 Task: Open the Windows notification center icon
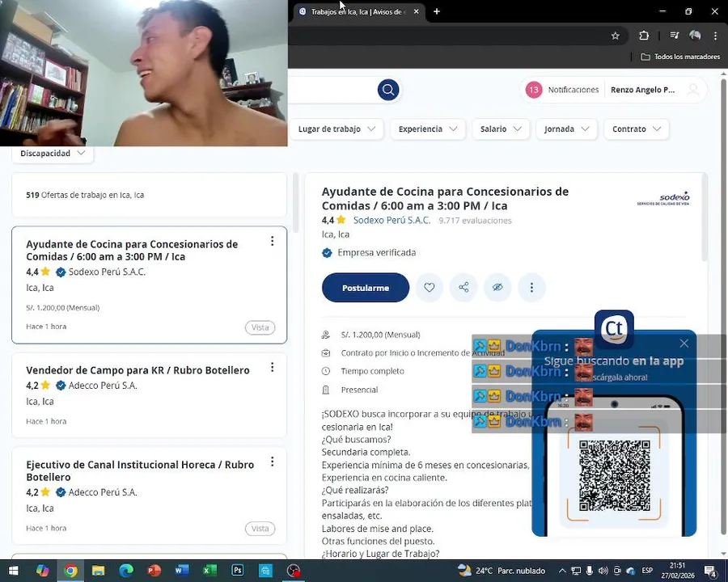711,571
